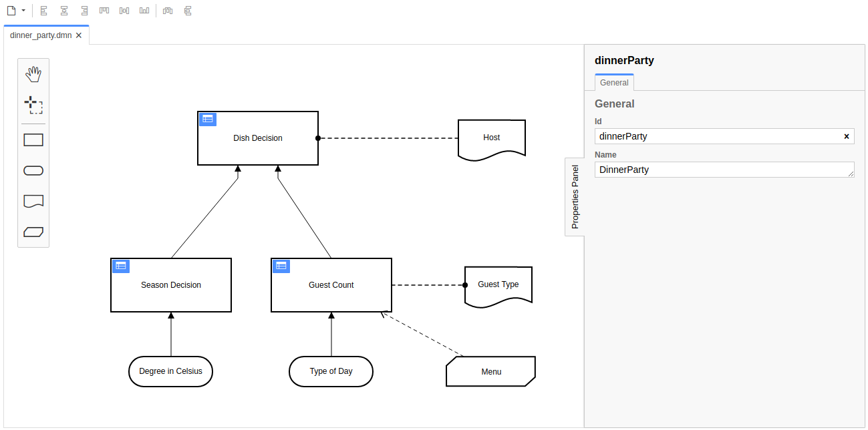The height and width of the screenshot is (430, 868).
Task: Open decision table icon on Dish Decision
Action: pos(208,119)
